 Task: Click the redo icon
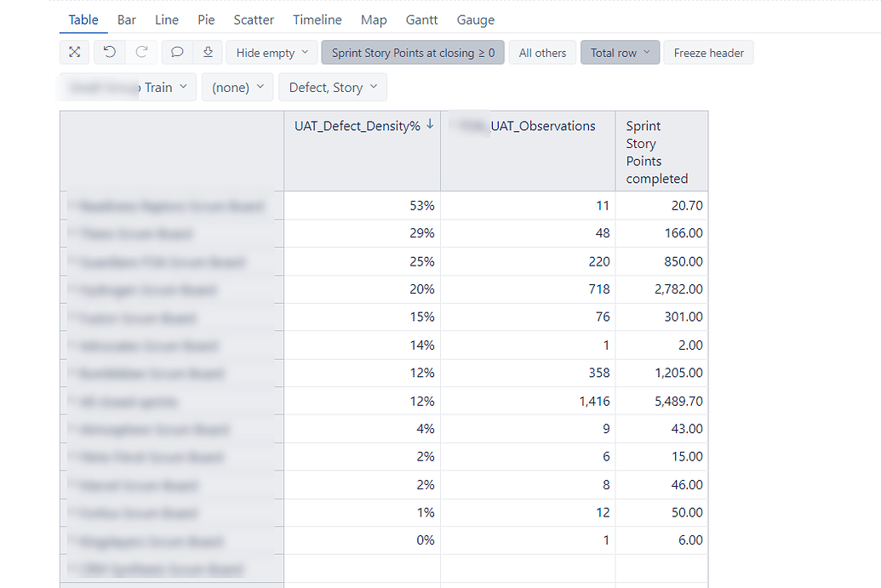click(x=141, y=52)
